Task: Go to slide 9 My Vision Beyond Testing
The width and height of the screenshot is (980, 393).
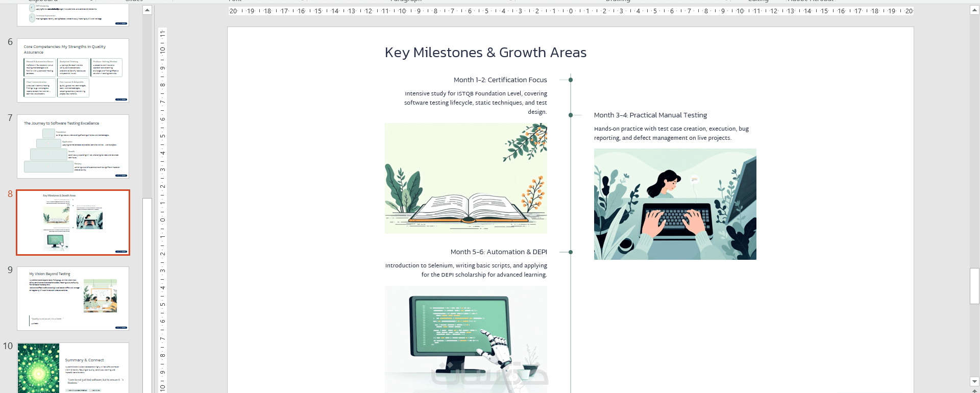Action: 73,299
